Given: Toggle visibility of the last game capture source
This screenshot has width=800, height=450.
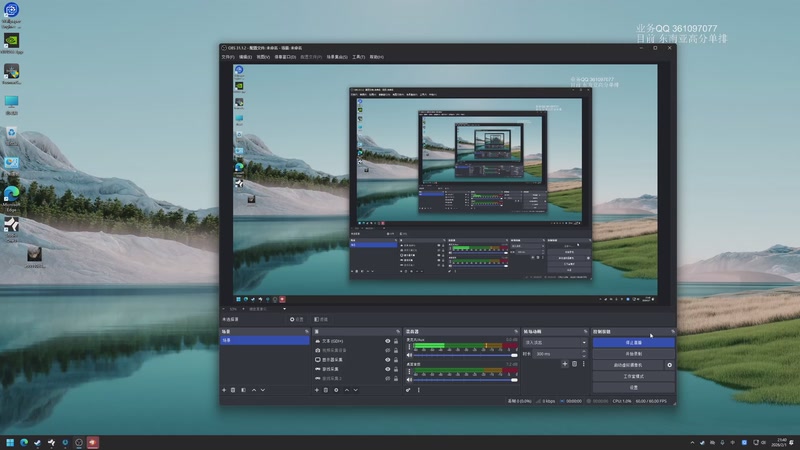Looking at the screenshot, I should (388, 379).
